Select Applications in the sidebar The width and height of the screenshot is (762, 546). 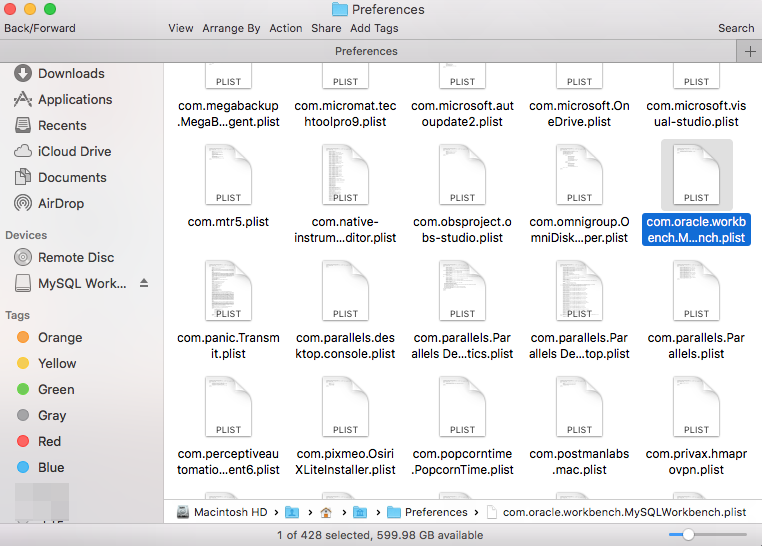pyautogui.click(x=74, y=99)
